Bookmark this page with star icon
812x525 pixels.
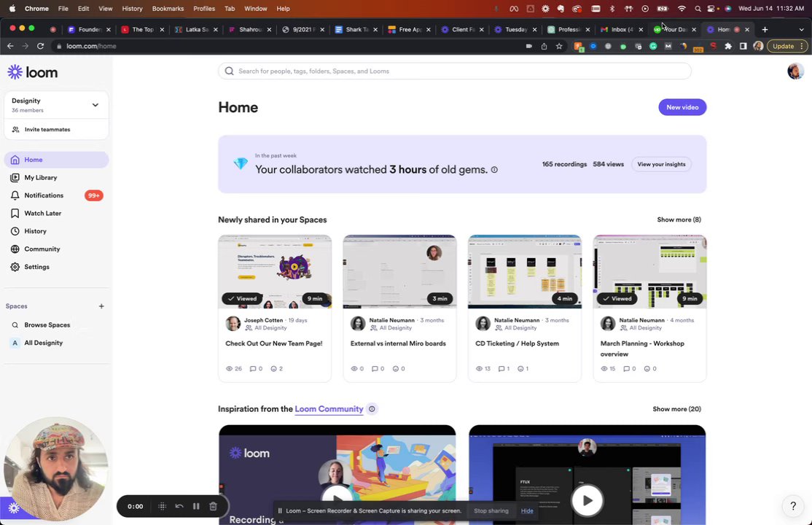coord(559,46)
